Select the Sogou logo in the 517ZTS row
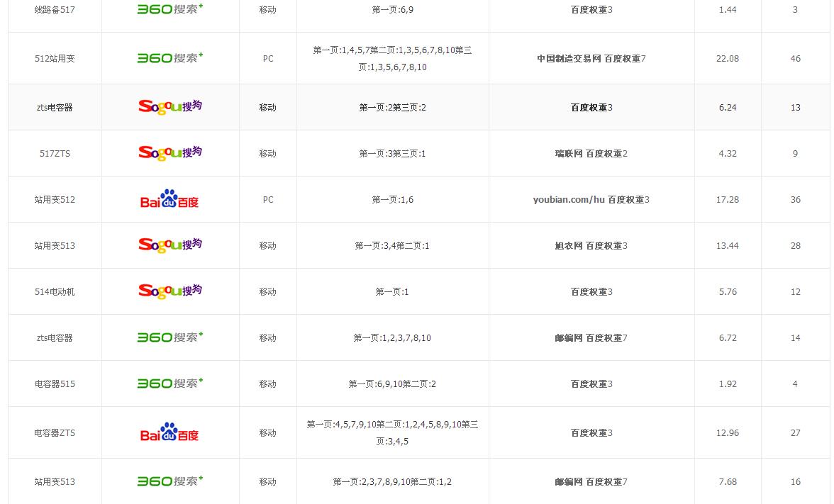Viewport: 834px width, 504px height. coord(170,153)
